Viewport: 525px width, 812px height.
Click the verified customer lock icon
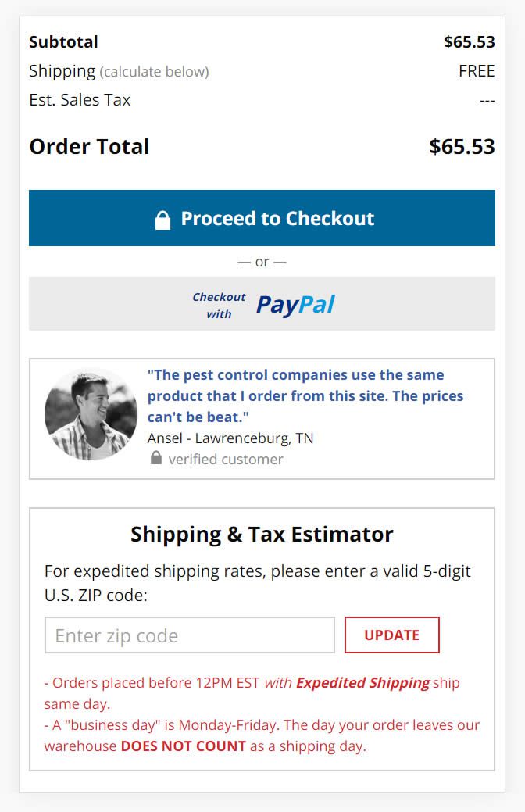pos(155,458)
